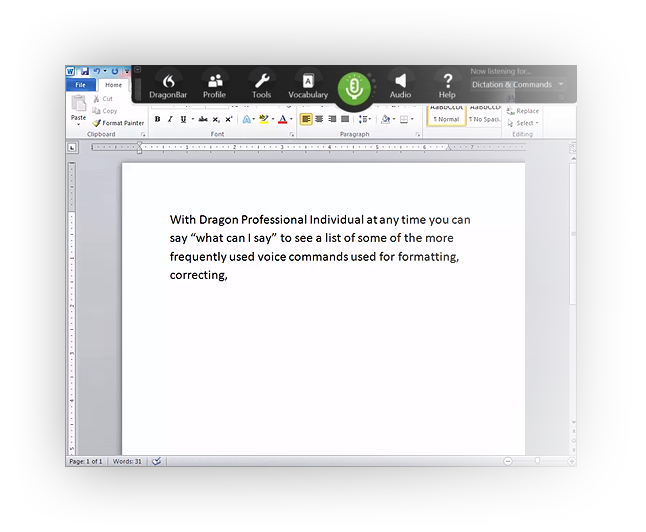Apply paragraph shading
The image size is (646, 532).
click(x=386, y=119)
